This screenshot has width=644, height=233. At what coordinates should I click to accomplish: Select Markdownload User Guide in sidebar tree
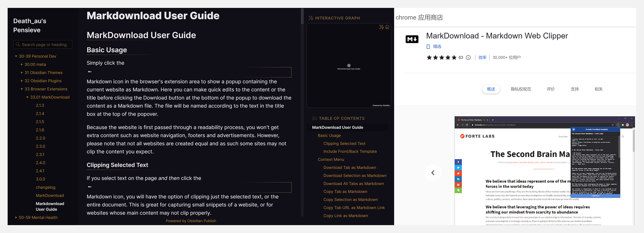click(50, 206)
